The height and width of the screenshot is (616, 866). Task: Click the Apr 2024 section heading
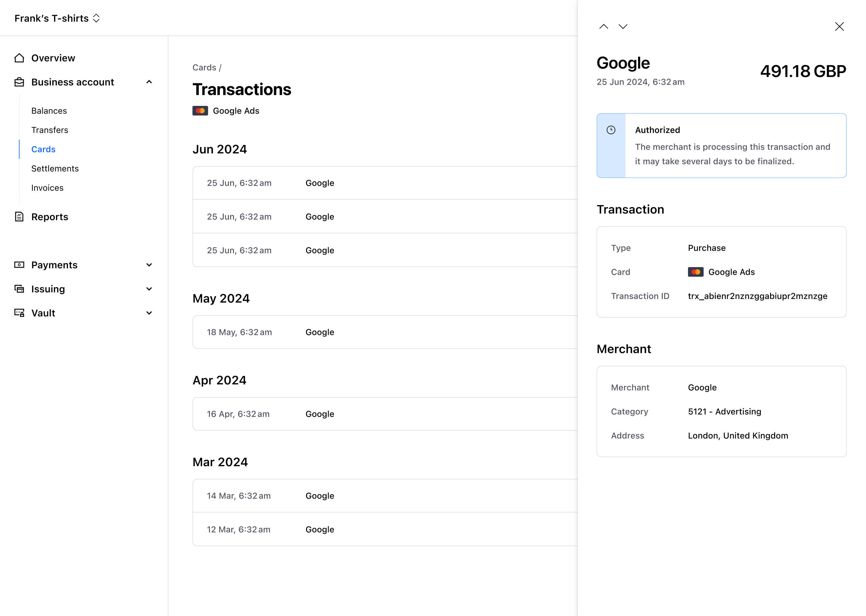click(220, 380)
